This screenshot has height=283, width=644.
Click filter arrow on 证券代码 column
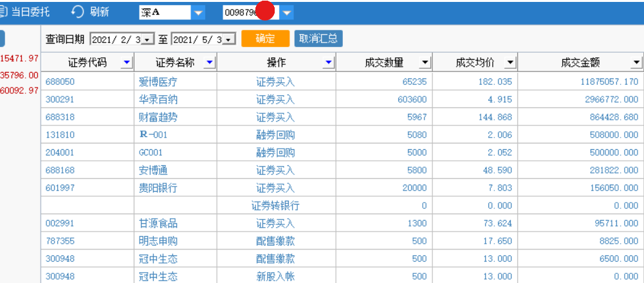127,62
